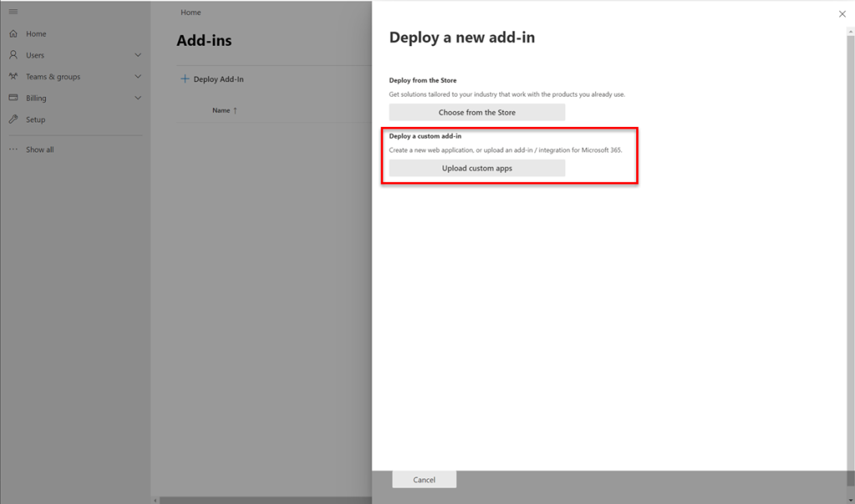Click the Teams & groups icon
Screen dimensions: 855x504
click(x=13, y=76)
